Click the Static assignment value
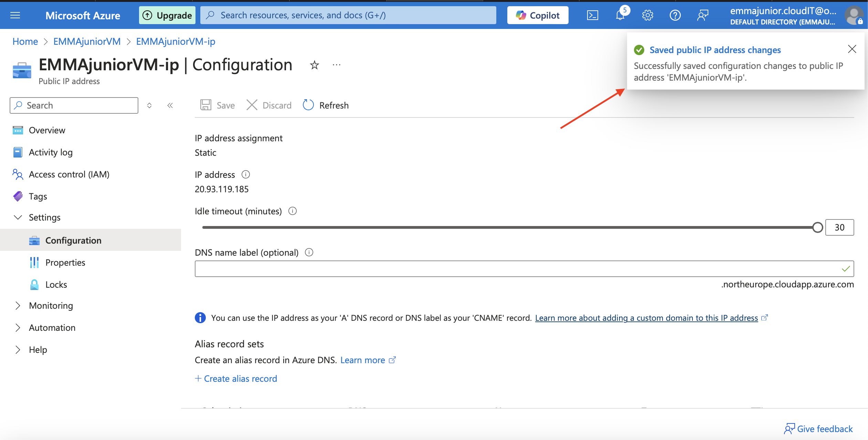This screenshot has height=440, width=868. tap(205, 153)
